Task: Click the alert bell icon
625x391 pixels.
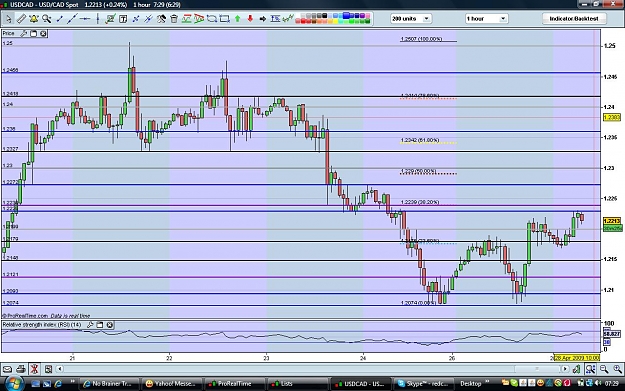Action: click(34, 19)
